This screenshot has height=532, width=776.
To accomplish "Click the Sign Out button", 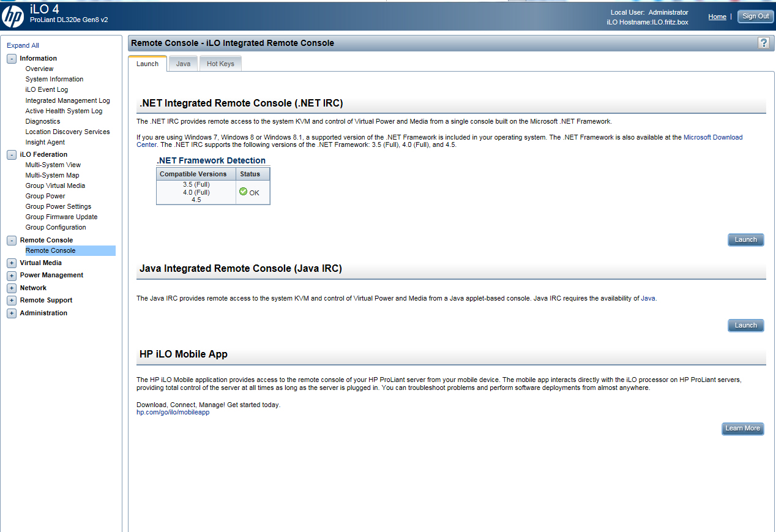I will [x=756, y=17].
